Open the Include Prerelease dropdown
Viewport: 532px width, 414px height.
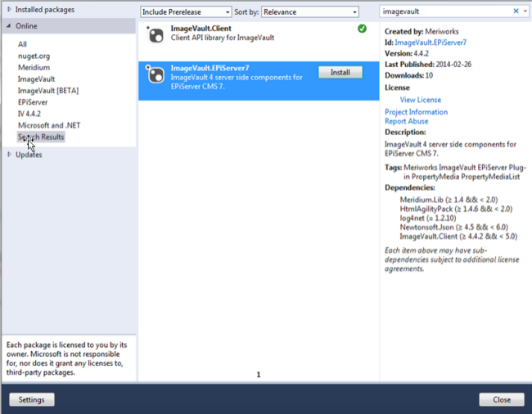[186, 12]
